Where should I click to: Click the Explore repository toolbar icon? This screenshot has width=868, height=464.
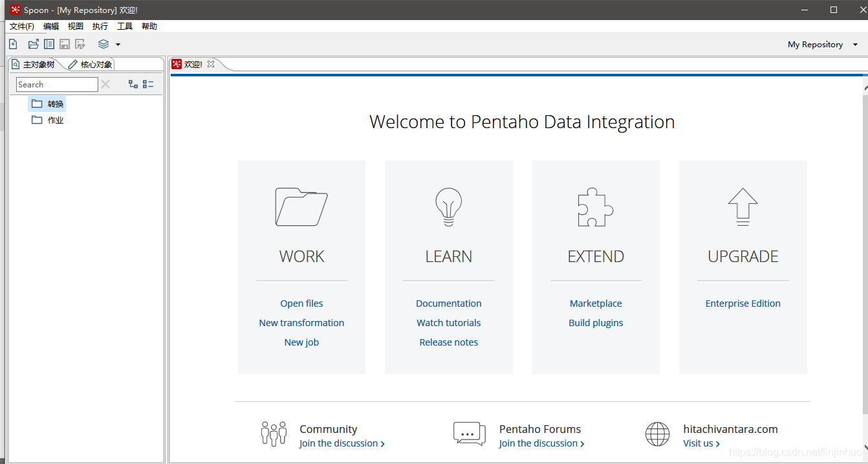point(49,44)
